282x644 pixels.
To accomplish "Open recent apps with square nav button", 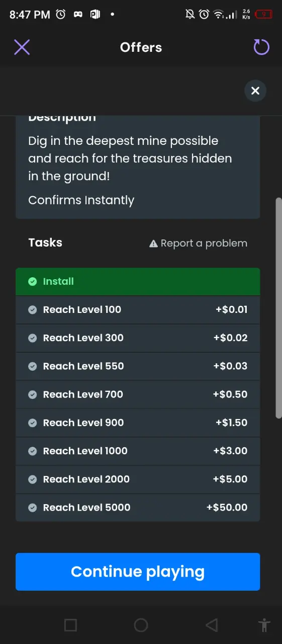I will [70, 625].
